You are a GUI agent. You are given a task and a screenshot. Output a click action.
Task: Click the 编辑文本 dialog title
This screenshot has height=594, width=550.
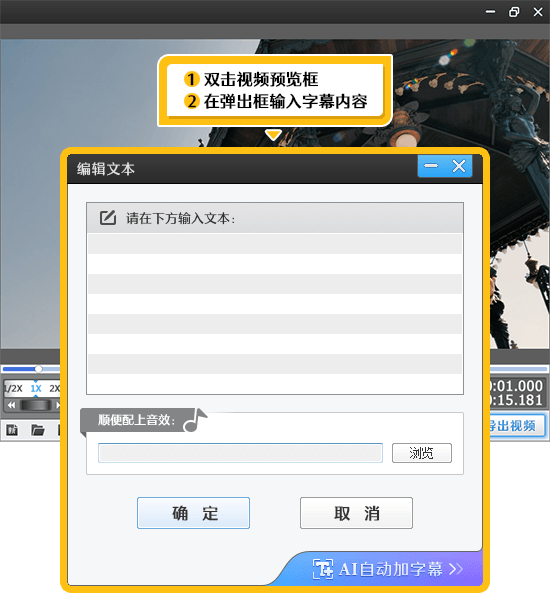106,169
